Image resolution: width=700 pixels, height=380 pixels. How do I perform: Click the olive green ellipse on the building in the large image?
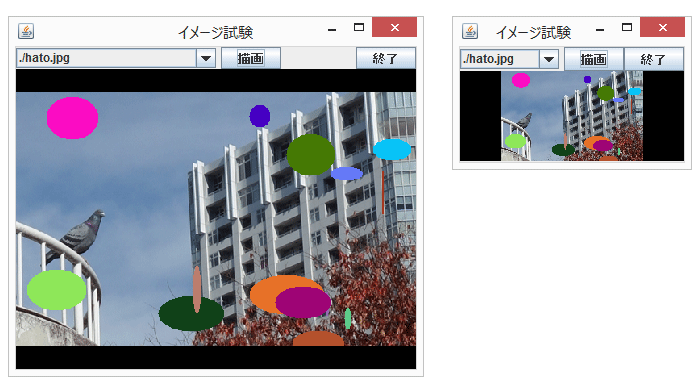pyautogui.click(x=311, y=155)
